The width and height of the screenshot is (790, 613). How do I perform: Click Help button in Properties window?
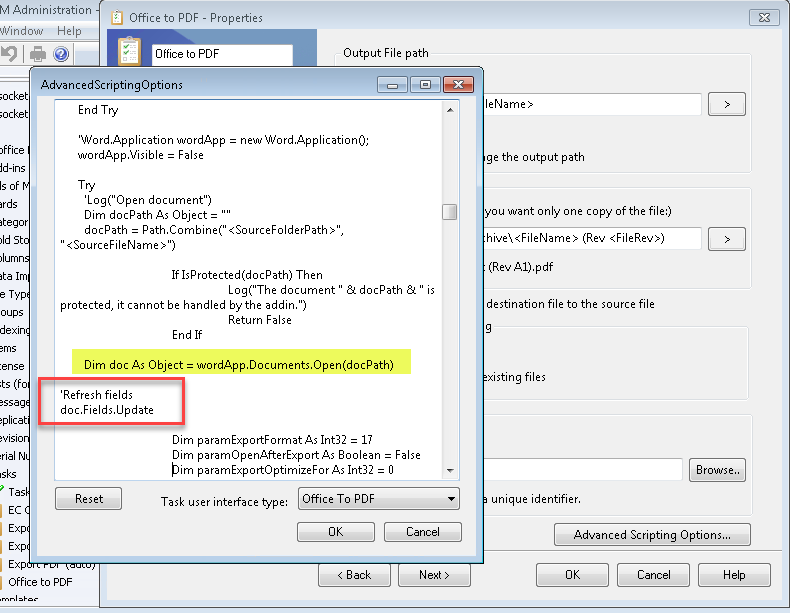[734, 575]
